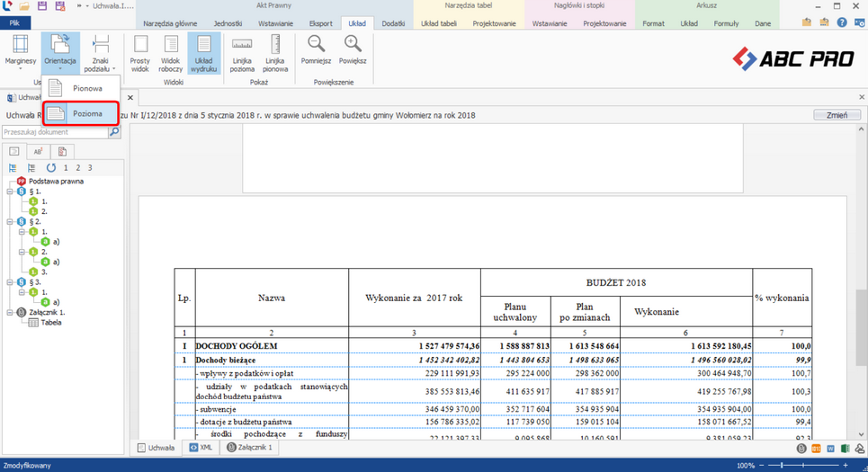
Task: Click the Powiększ zoom in magnifier
Action: (353, 50)
